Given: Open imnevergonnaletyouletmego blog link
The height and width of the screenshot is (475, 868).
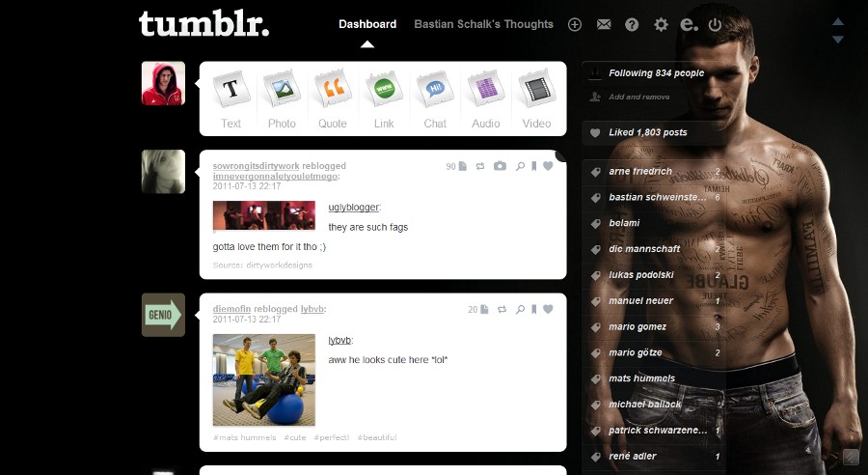Looking at the screenshot, I should tap(275, 177).
